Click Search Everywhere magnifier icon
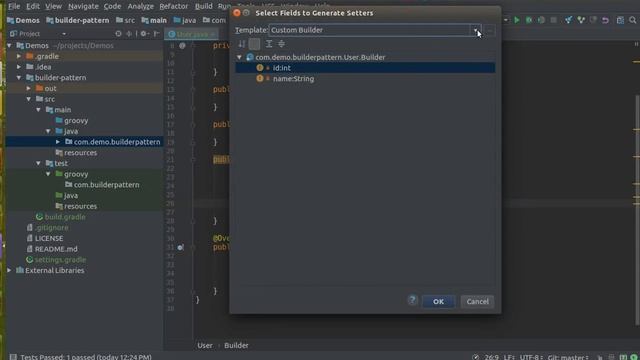Image resolution: width=640 pixels, height=360 pixels. [633, 20]
